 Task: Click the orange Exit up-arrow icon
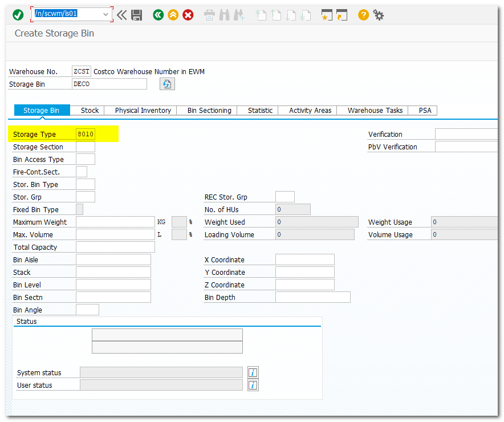pos(173,15)
